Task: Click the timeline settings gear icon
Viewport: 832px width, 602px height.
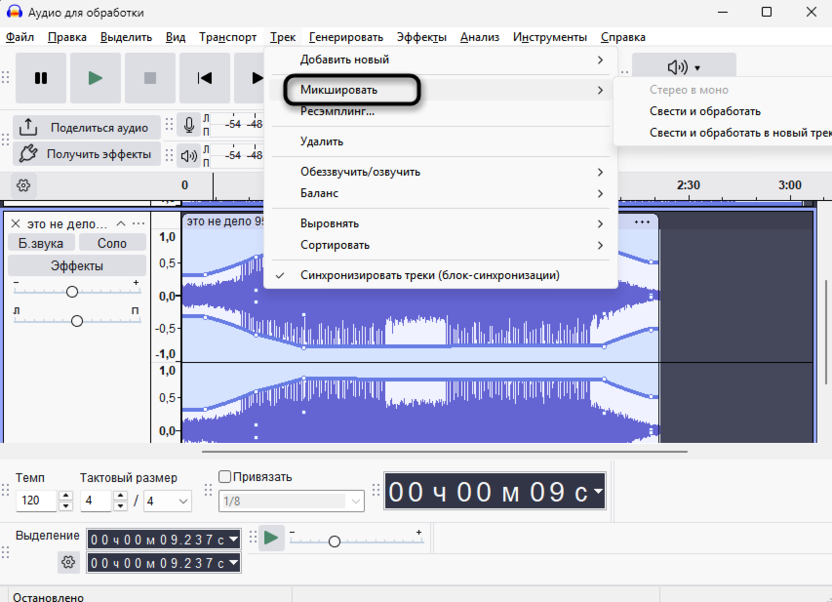Action: [23, 185]
